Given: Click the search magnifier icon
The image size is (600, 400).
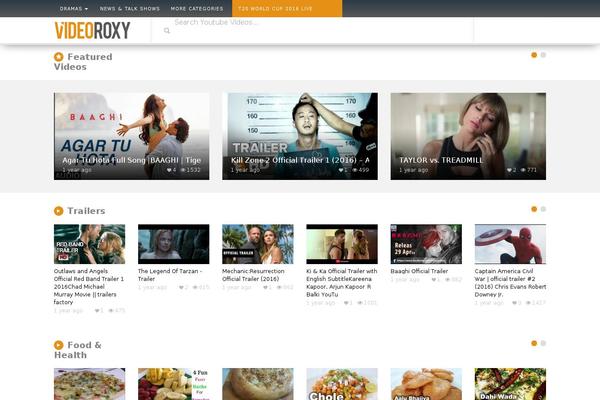Looking at the screenshot, I should [x=167, y=31].
